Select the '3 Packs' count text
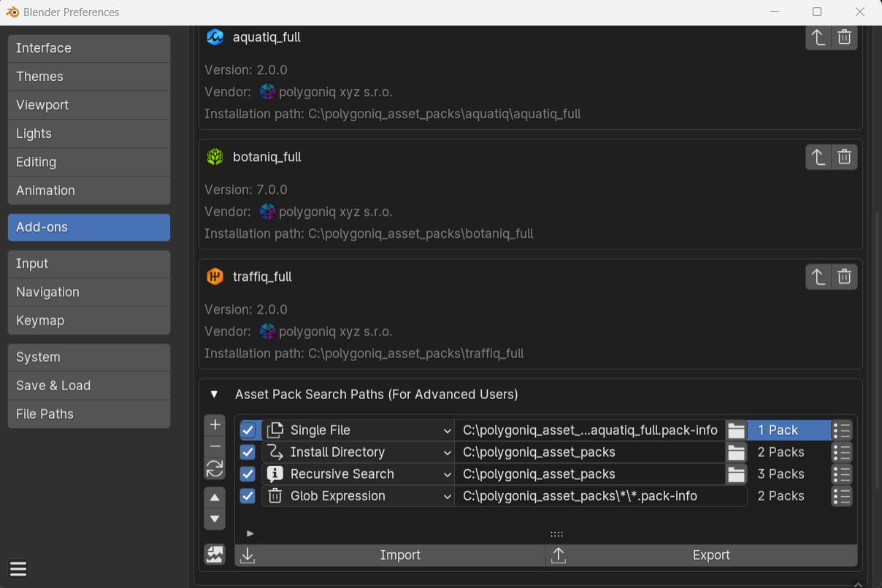The image size is (882, 588). pyautogui.click(x=781, y=474)
